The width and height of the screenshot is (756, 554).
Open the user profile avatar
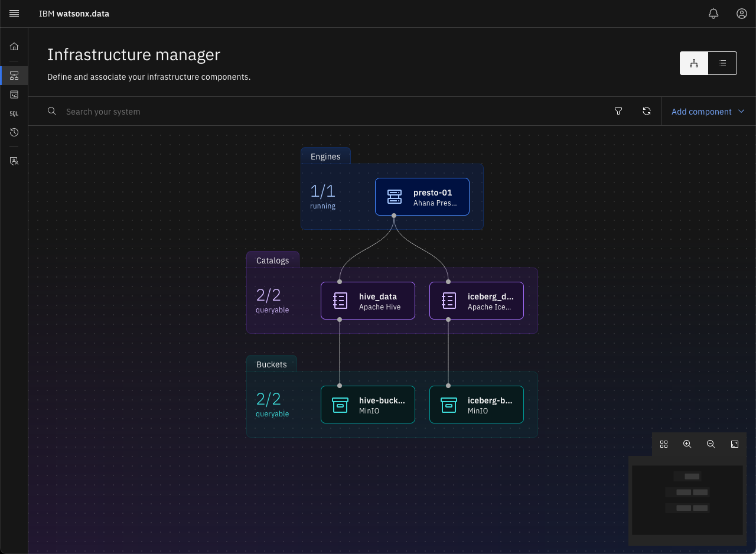point(742,14)
